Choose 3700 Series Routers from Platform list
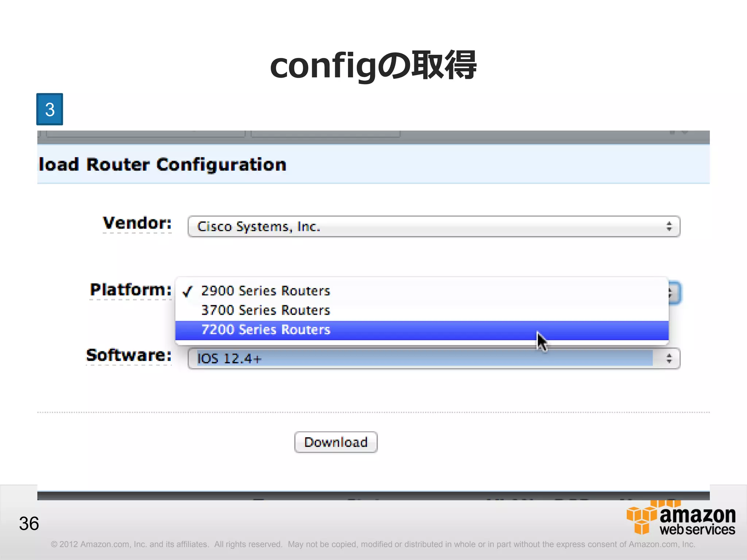The height and width of the screenshot is (560, 747). click(422, 310)
